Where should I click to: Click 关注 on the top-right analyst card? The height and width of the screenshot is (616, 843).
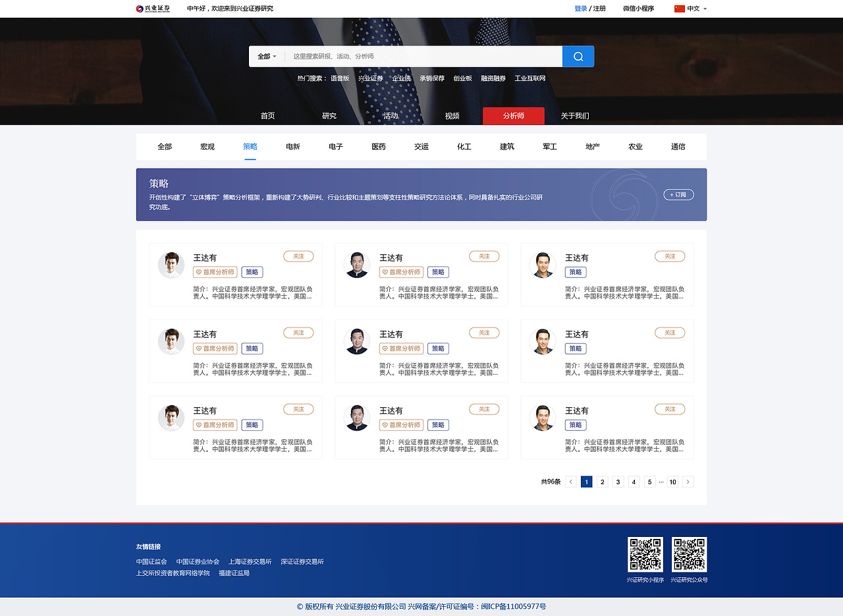[x=670, y=256]
